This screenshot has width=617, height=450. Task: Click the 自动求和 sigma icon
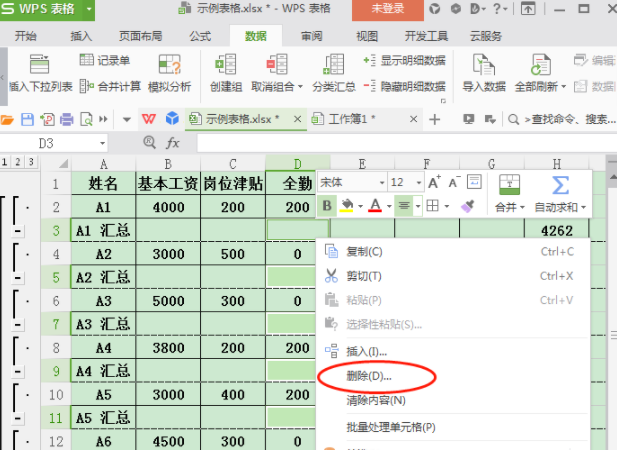pos(561,184)
